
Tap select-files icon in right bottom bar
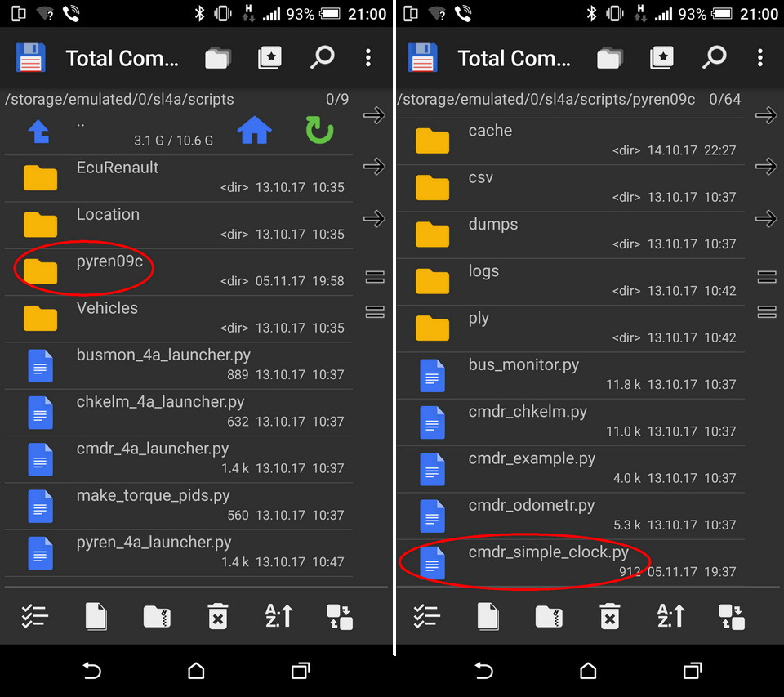click(426, 616)
